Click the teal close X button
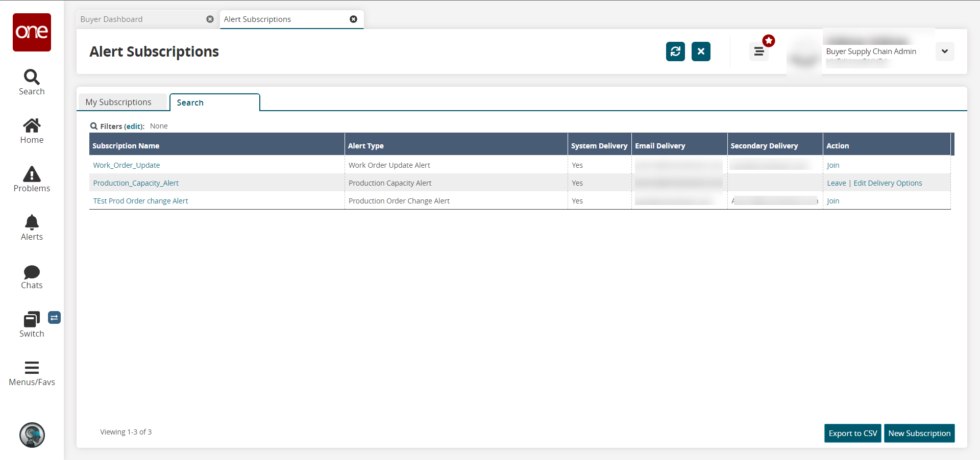980x460 pixels. pyautogui.click(x=701, y=52)
